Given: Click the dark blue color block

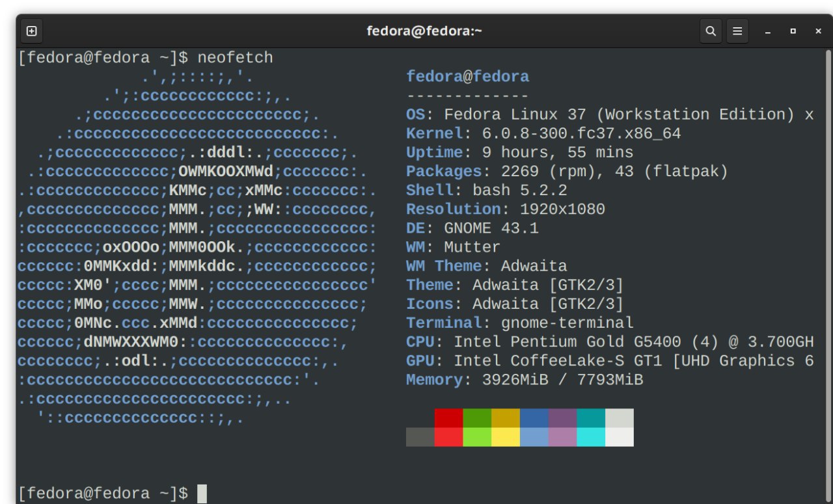Looking at the screenshot, I should tap(534, 418).
